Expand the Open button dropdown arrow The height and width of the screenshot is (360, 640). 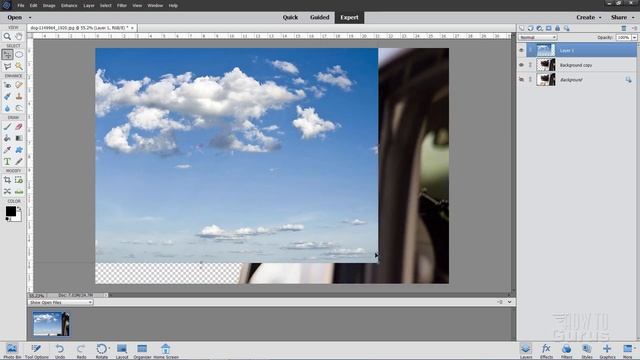point(30,18)
